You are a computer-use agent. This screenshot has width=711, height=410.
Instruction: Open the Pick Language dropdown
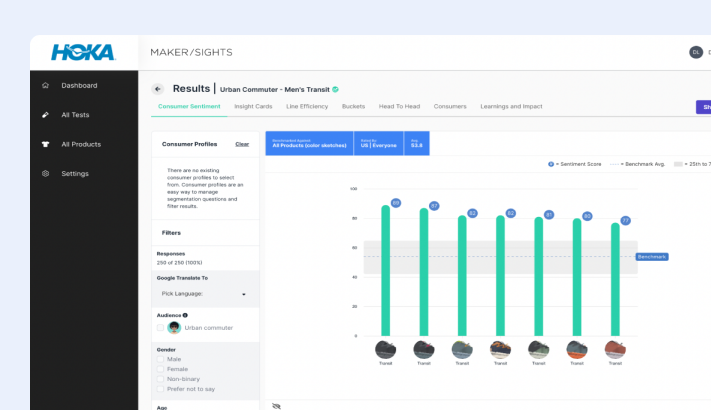204,294
